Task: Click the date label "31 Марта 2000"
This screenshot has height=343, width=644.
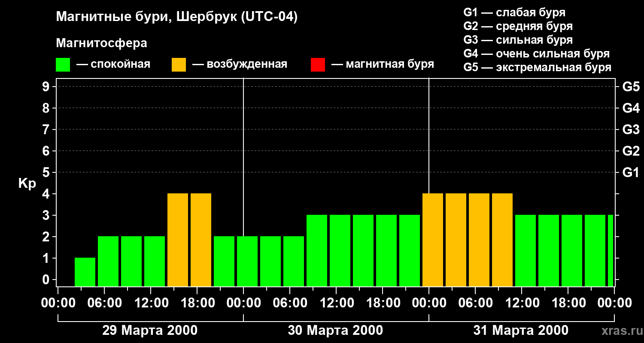Action: (521, 331)
